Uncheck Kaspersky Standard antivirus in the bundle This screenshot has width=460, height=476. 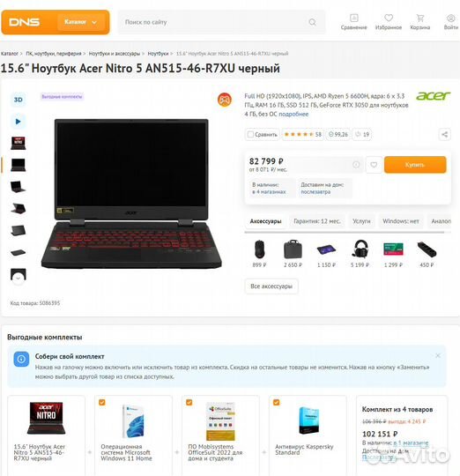click(276, 402)
